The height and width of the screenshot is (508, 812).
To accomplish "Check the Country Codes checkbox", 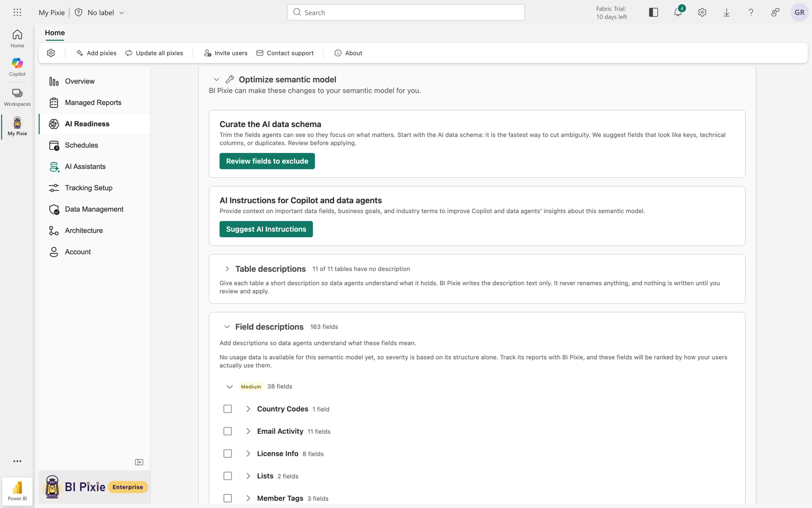I will (x=228, y=409).
